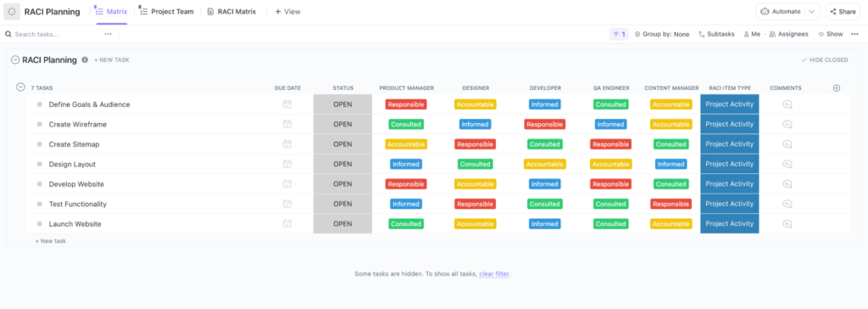
Task: Toggle Hide Closed tasks option
Action: coord(824,60)
